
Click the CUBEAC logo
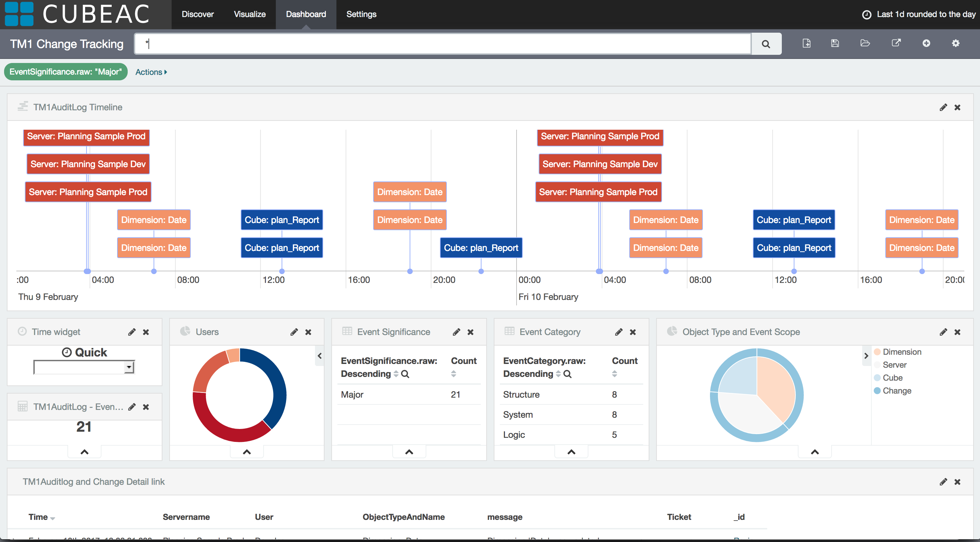pos(77,14)
